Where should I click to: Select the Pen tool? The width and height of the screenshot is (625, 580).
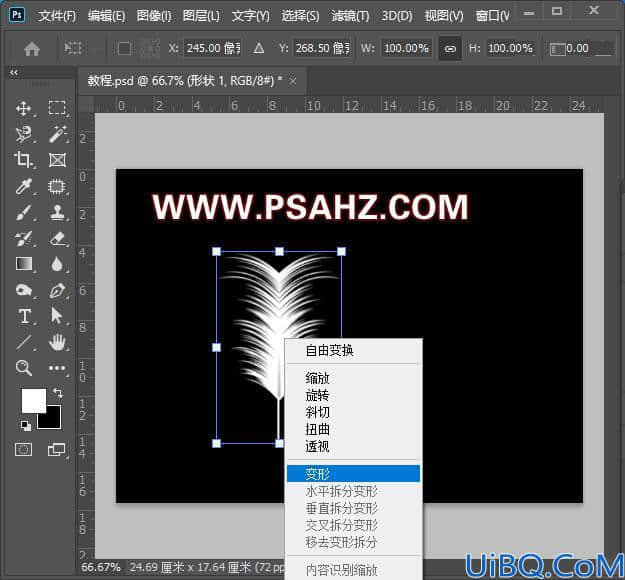coord(57,290)
